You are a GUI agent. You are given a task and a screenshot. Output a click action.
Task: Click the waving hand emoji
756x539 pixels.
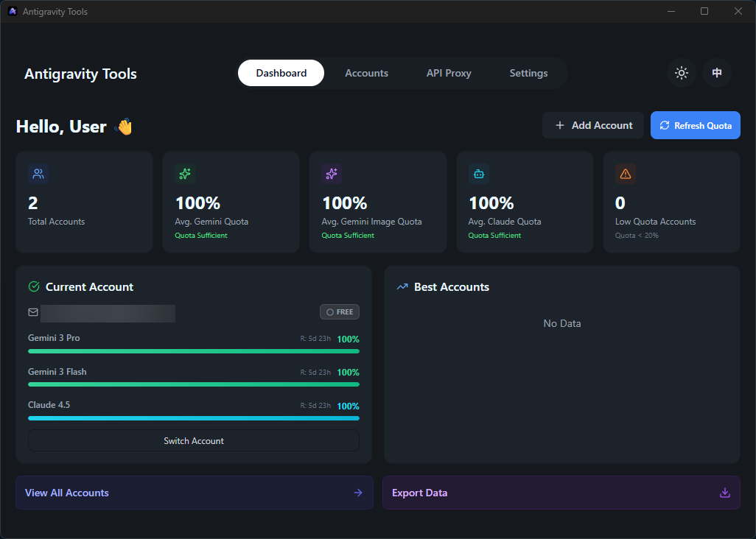pyautogui.click(x=124, y=127)
